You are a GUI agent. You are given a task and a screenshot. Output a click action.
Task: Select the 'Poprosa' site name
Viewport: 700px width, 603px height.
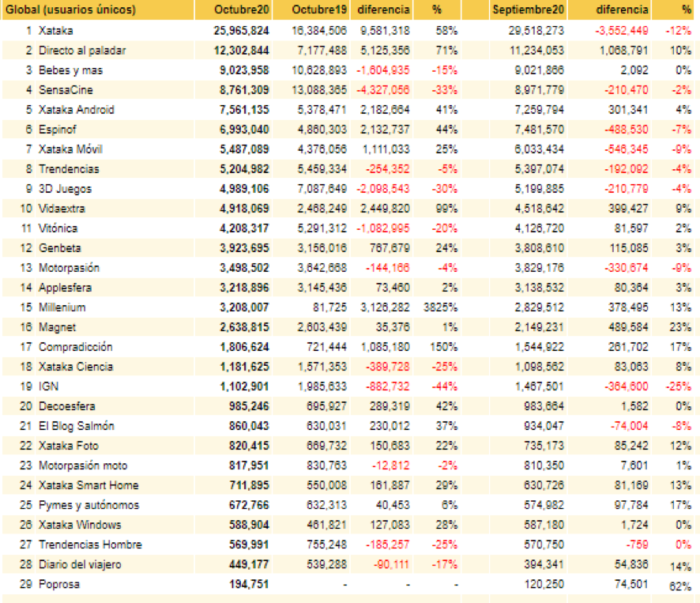(59, 584)
